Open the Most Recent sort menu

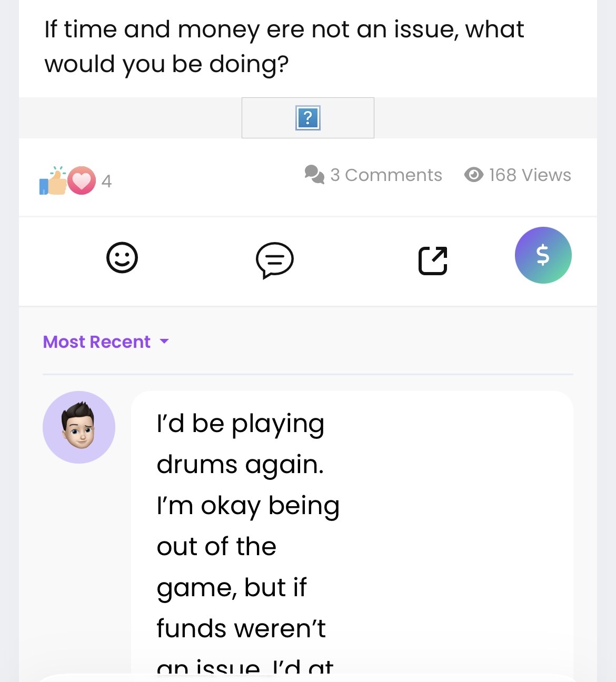point(97,342)
